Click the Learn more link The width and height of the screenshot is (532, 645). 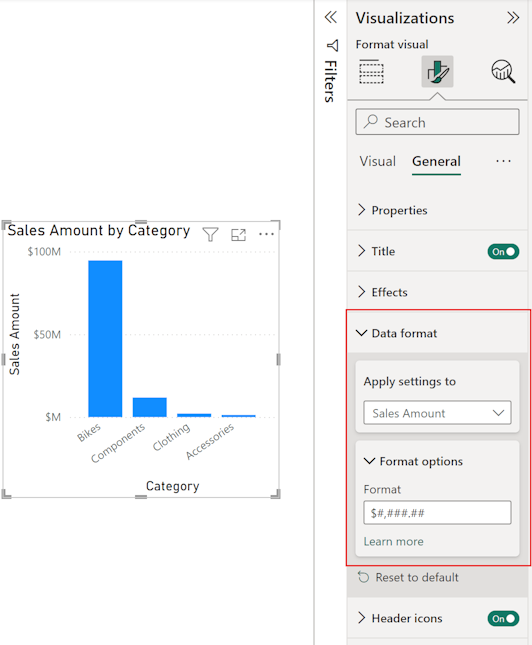point(393,541)
